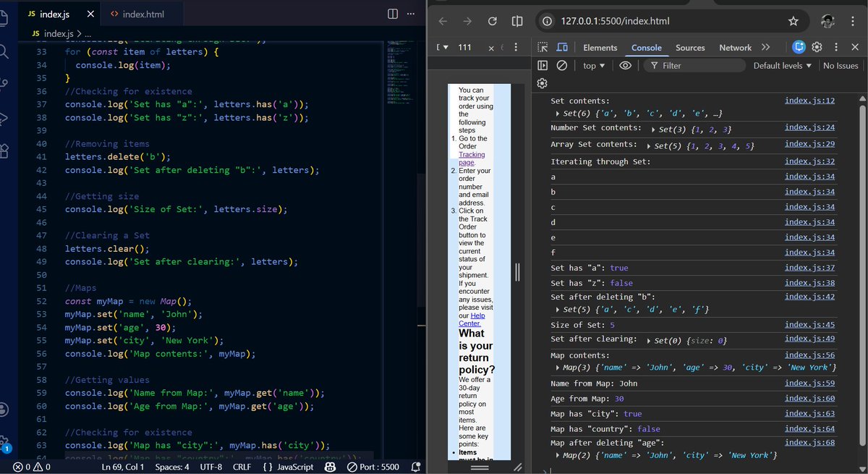Open Default levels dropdown
Viewport: 868px width, 474px height.
click(783, 65)
